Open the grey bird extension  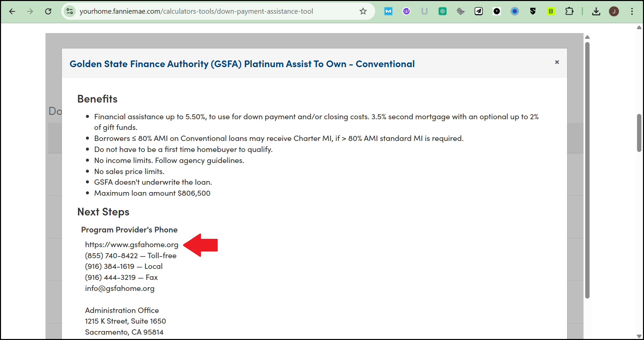point(460,11)
